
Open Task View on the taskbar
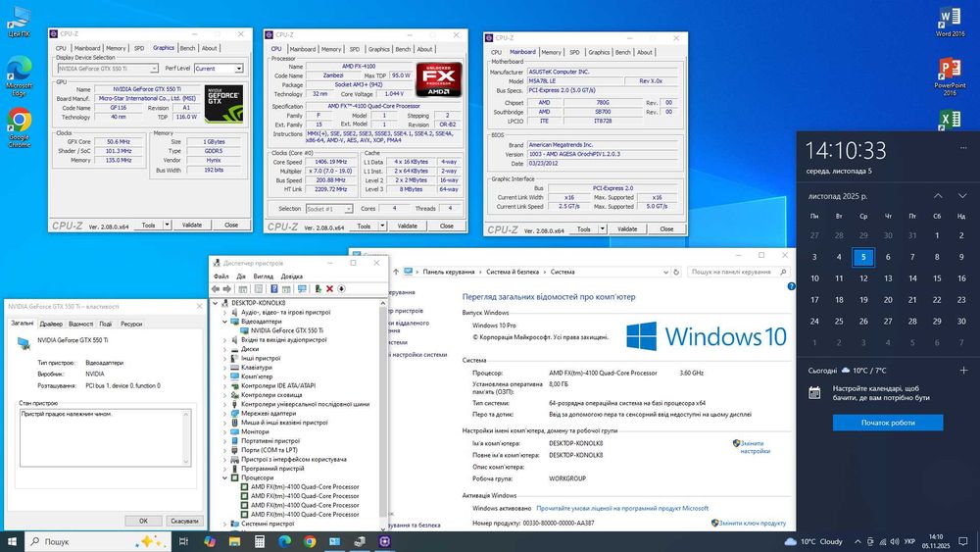[183, 541]
